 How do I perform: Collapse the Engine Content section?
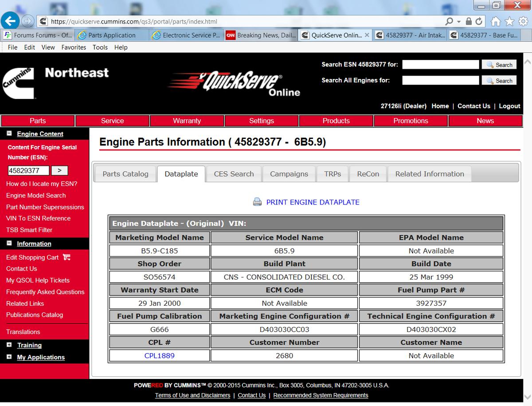pyautogui.click(x=9, y=134)
